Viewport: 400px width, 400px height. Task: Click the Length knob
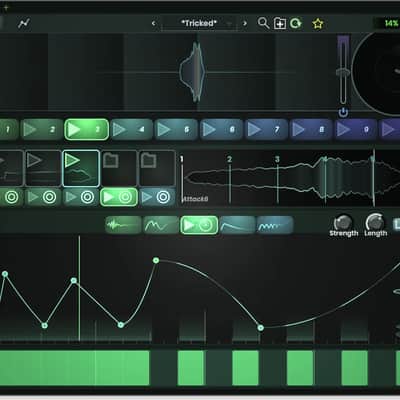pos(375,222)
